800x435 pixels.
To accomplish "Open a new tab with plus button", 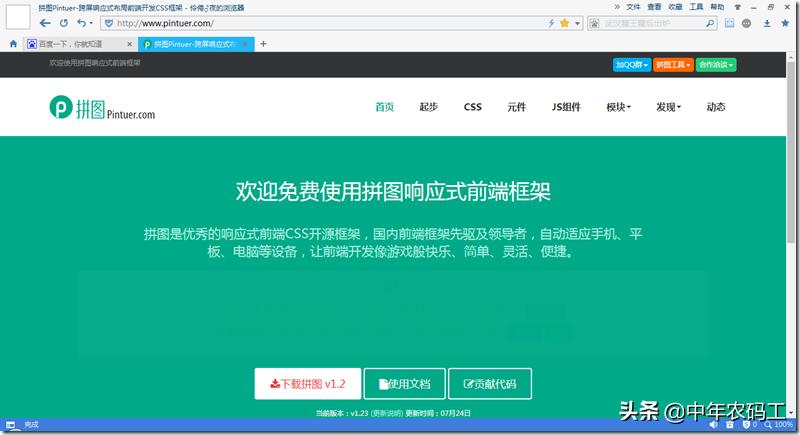I will click(x=263, y=44).
